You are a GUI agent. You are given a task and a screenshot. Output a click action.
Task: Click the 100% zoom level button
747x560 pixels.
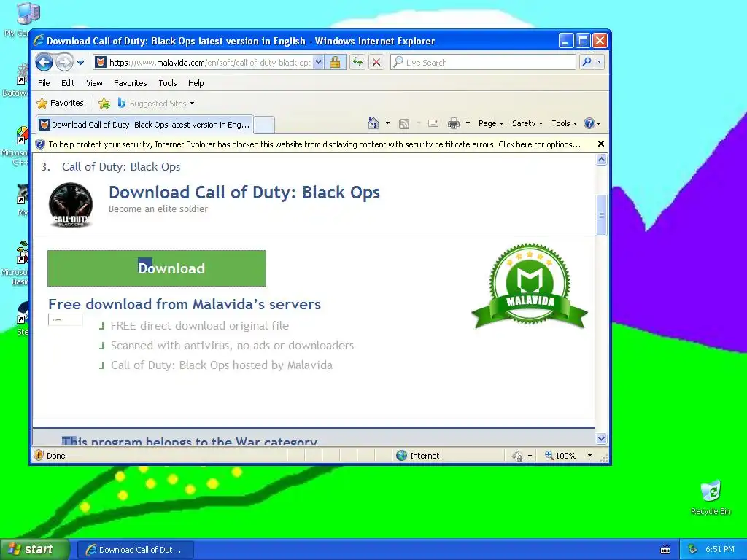(561, 456)
